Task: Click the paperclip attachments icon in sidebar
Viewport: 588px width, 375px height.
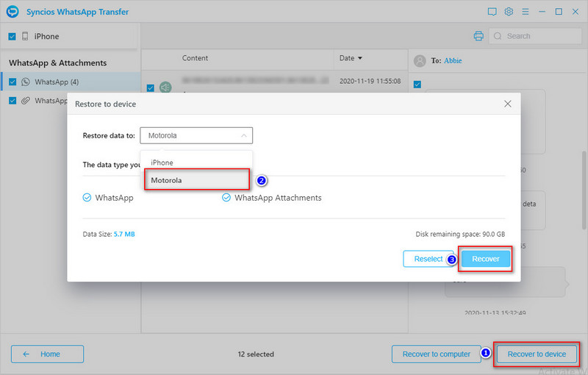Action: pyautogui.click(x=26, y=101)
